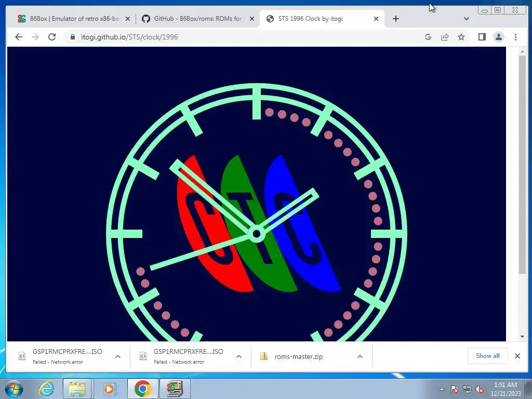Click the page scrollbar up arrow

point(522,51)
